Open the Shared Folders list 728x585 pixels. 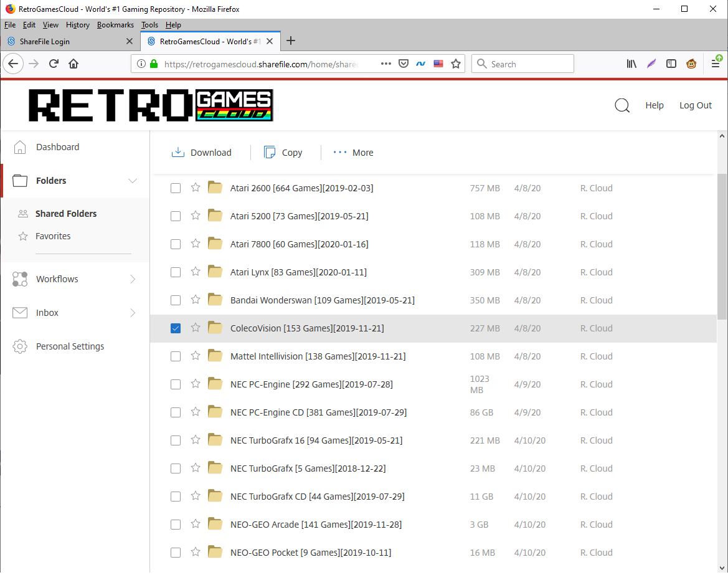coord(66,214)
